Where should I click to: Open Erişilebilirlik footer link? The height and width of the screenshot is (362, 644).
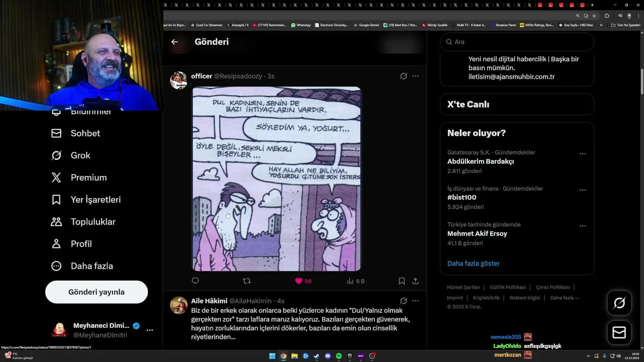click(x=487, y=298)
